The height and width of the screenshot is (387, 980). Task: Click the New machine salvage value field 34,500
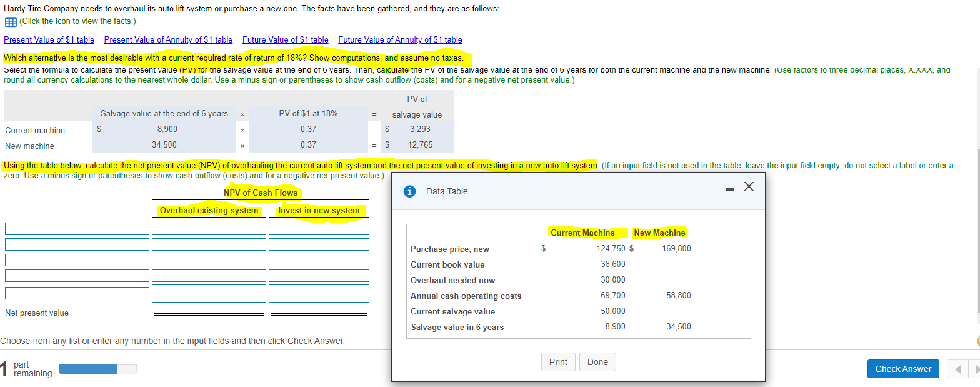165,145
